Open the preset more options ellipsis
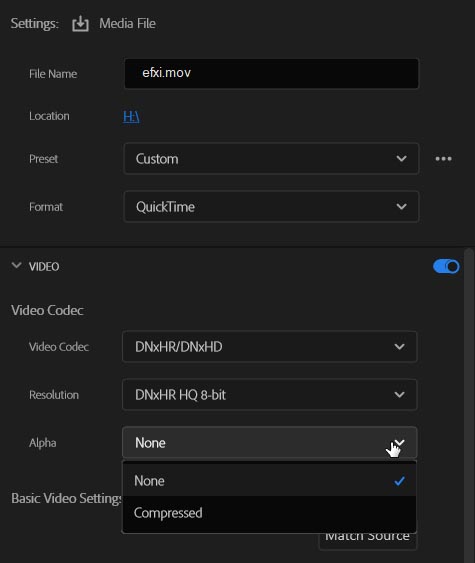 443,159
